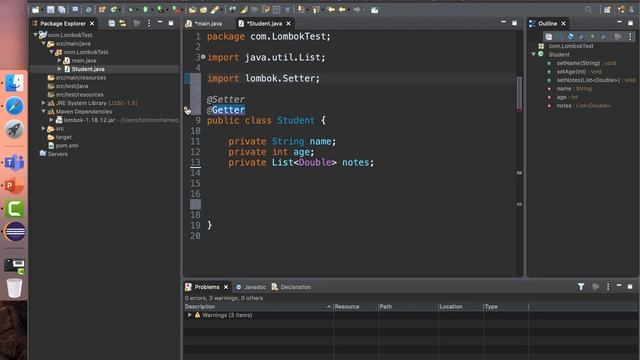Sort by Location column header

point(460,307)
